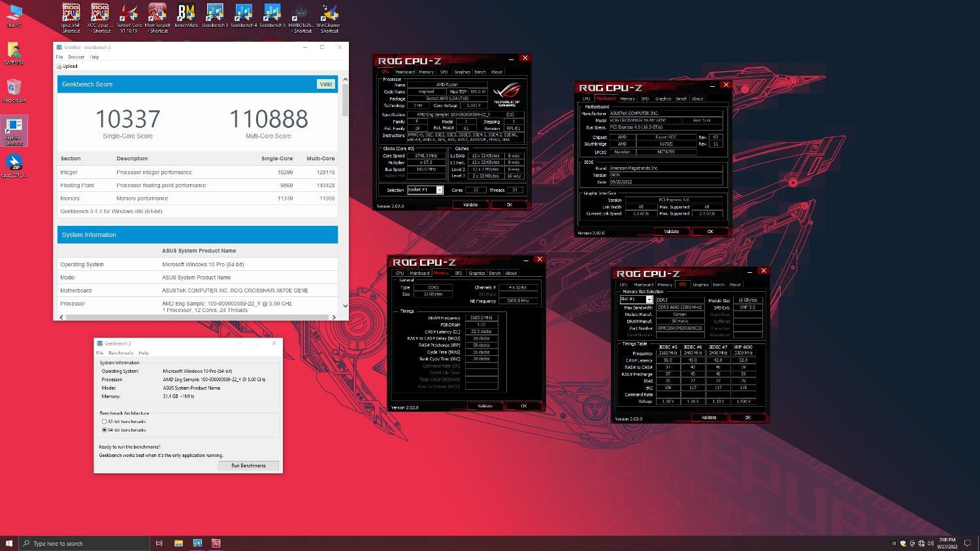Viewport: 980px width, 551px height.
Task: Launch the MemTweakIt shortcut icon
Action: [157, 18]
